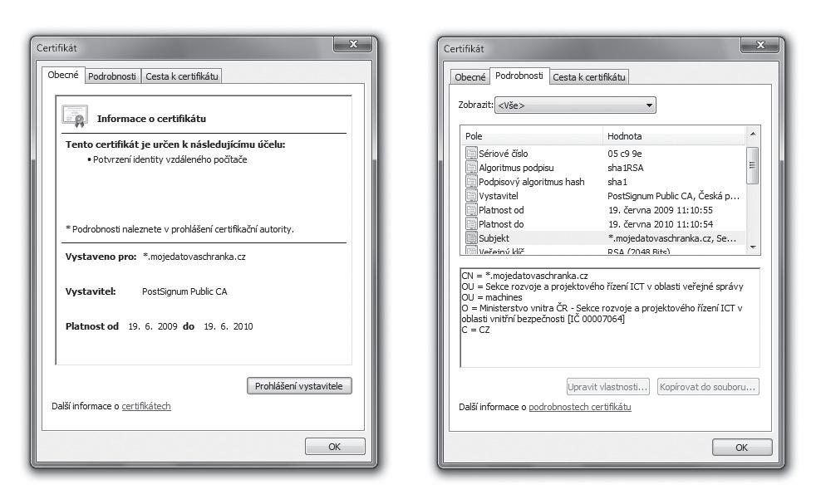Click the CN = *.mojedatovaschranka.cz line

[524, 276]
